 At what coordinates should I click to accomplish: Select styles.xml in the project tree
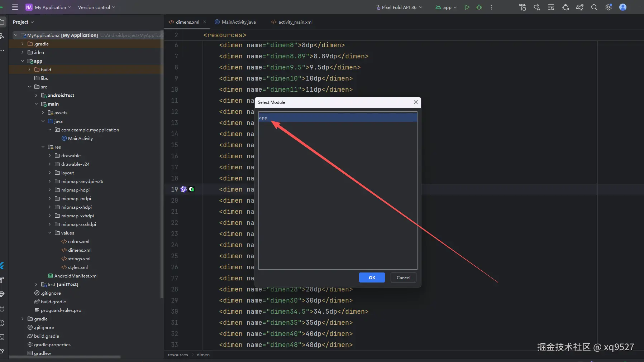[75, 267]
